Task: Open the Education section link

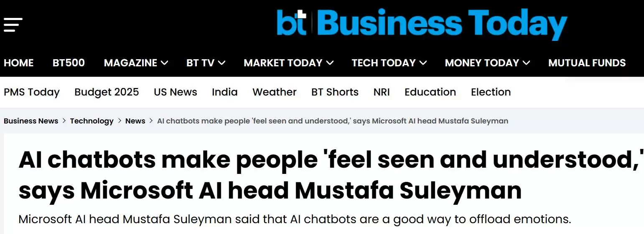Action: coord(430,92)
